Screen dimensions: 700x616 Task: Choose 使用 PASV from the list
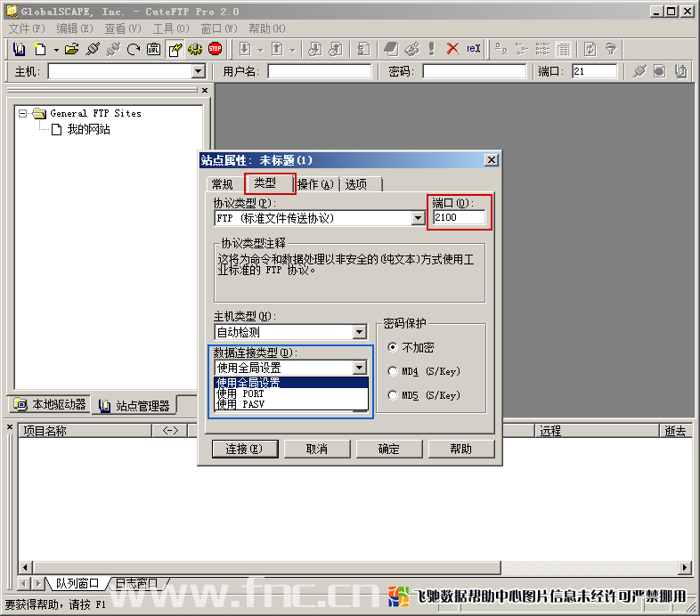(291, 404)
